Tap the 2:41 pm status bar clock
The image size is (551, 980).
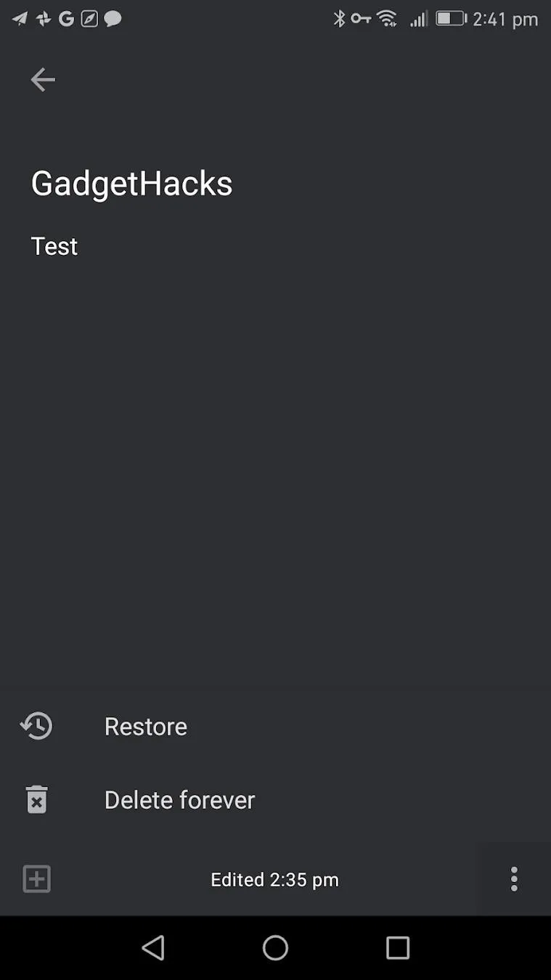(x=505, y=20)
